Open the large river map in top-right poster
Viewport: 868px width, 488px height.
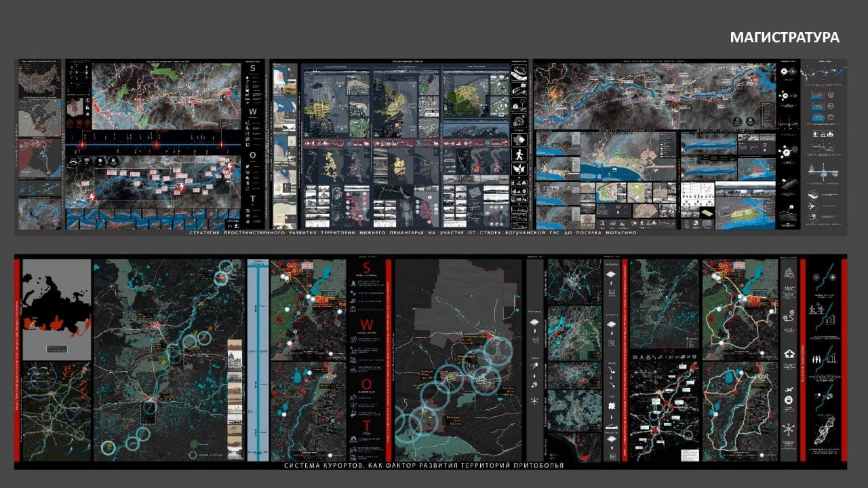pos(654,95)
